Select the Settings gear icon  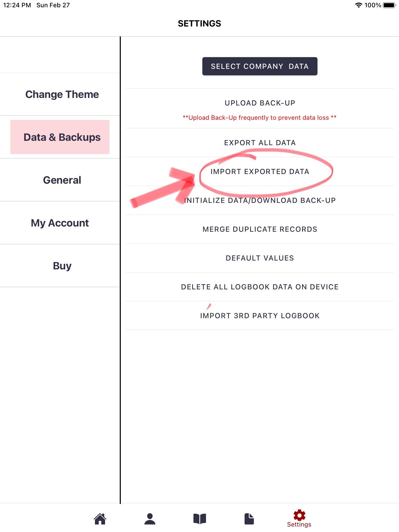point(299,515)
